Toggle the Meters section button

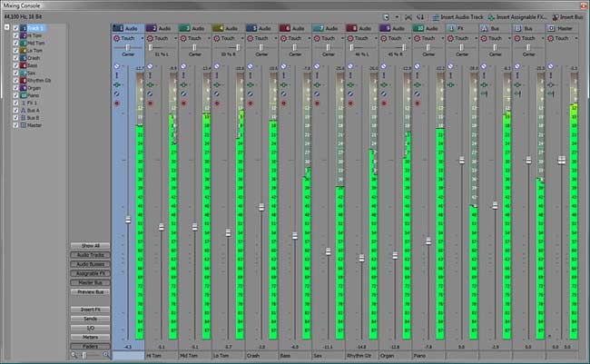90,338
